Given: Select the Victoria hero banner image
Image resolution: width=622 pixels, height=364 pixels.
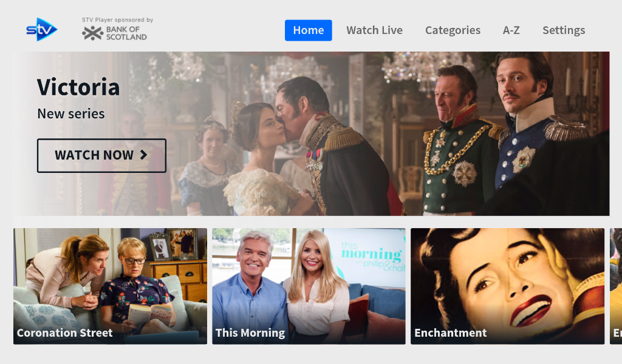Looking at the screenshot, I should click(311, 133).
